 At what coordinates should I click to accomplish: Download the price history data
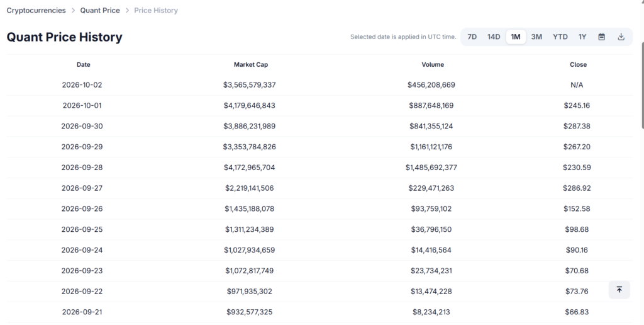[621, 37]
